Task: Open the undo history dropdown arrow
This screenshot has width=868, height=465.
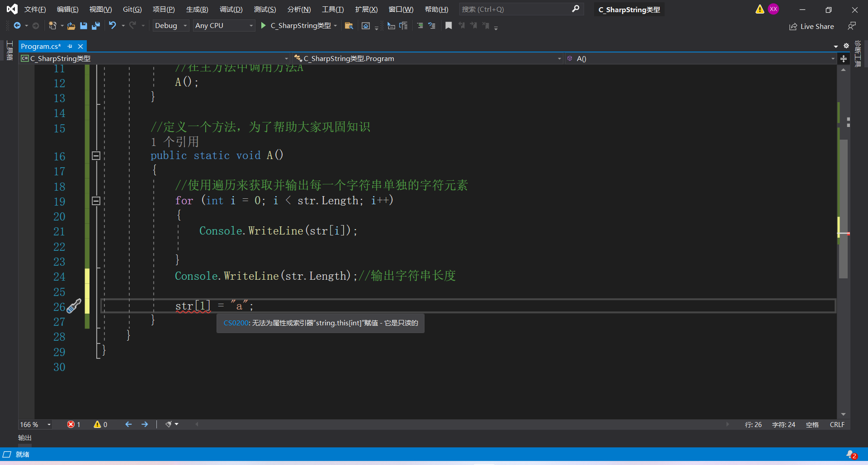Action: [x=123, y=26]
